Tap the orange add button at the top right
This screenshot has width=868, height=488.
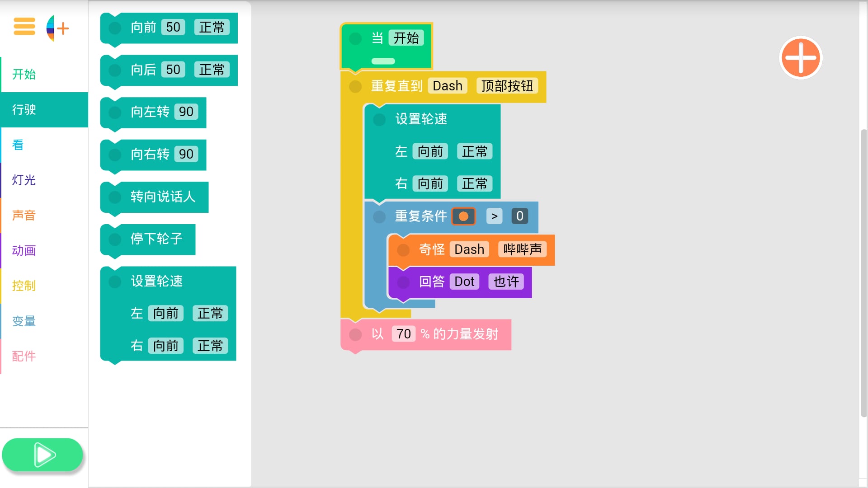[x=801, y=58]
